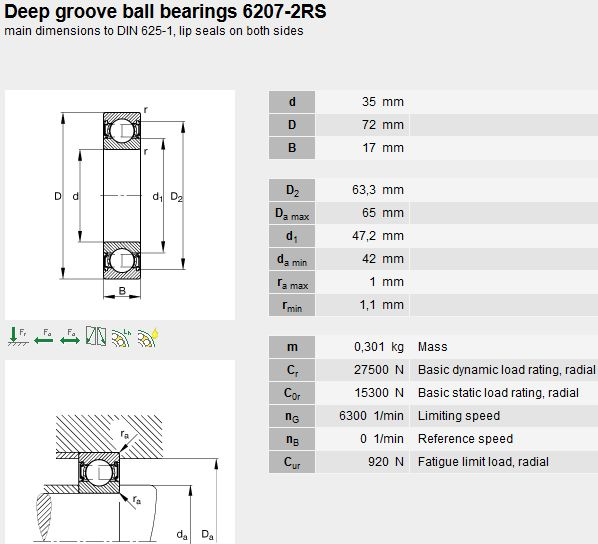The height and width of the screenshot is (544, 598).
Task: Click the D2 63,3 mm value
Action: click(378, 190)
